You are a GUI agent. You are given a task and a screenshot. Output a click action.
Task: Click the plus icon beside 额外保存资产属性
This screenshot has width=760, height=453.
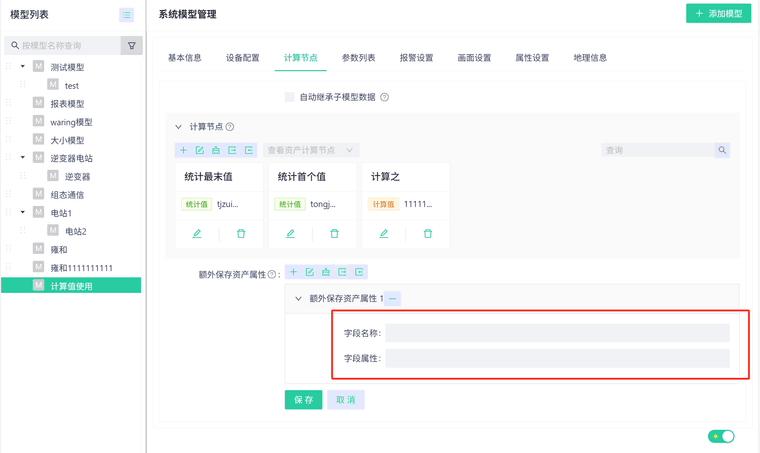293,272
